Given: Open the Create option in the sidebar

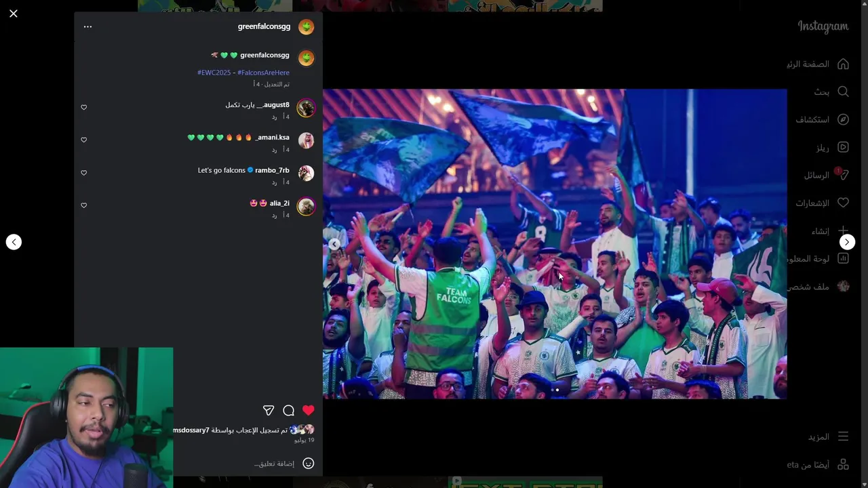Looking at the screenshot, I should [x=830, y=231].
